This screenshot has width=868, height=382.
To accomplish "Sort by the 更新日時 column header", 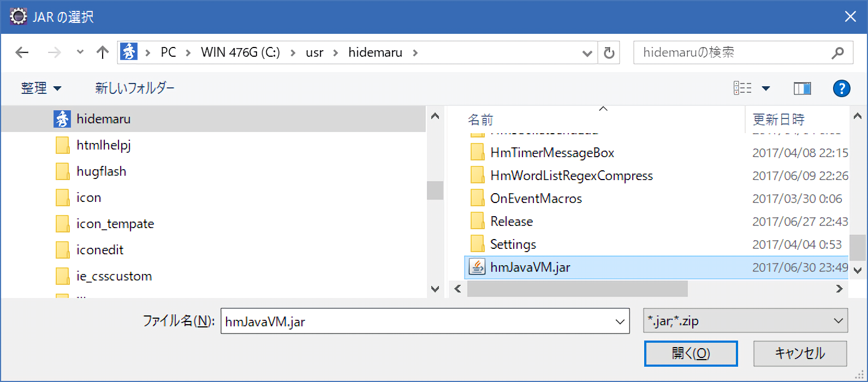I will 778,120.
